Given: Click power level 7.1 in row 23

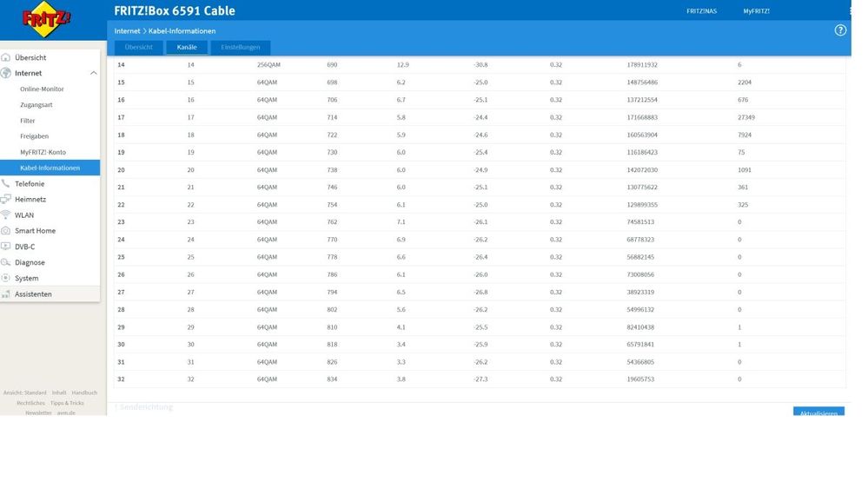Looking at the screenshot, I should click(401, 222).
